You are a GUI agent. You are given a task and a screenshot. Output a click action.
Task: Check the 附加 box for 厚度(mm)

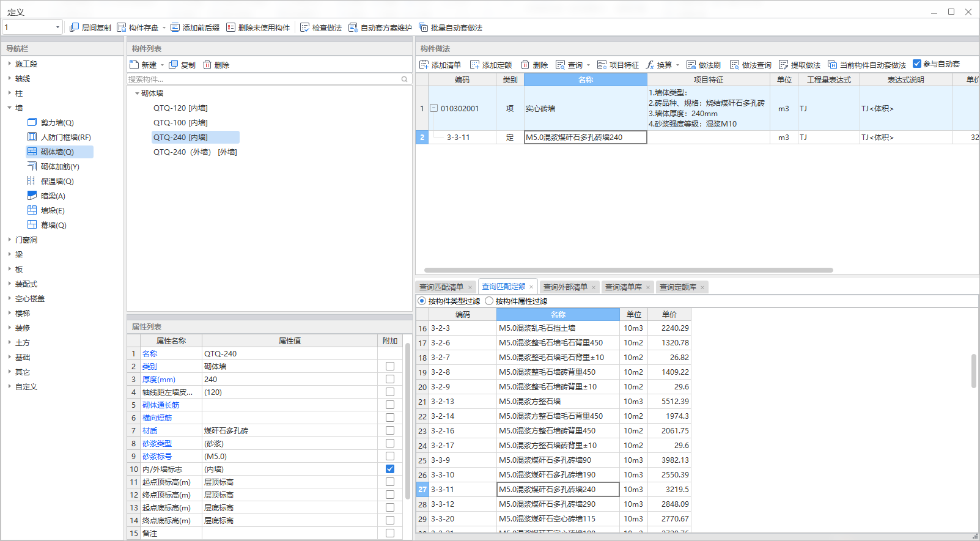(x=390, y=379)
